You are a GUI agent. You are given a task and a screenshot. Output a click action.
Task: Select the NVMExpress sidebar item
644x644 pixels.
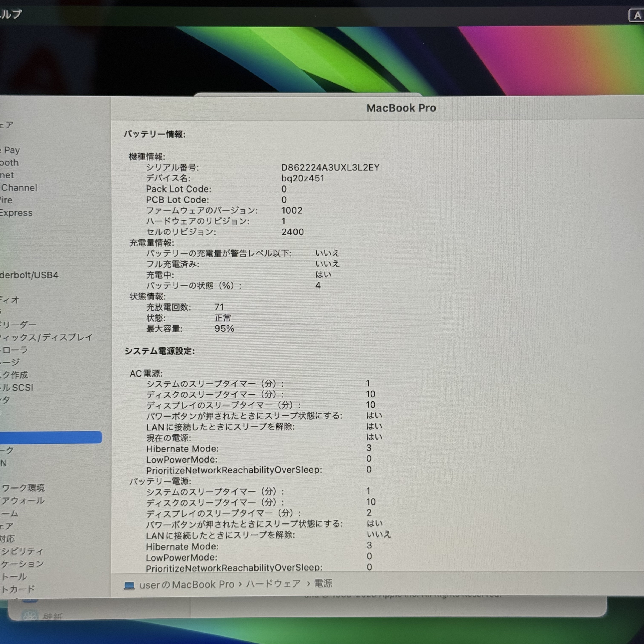coord(16,213)
